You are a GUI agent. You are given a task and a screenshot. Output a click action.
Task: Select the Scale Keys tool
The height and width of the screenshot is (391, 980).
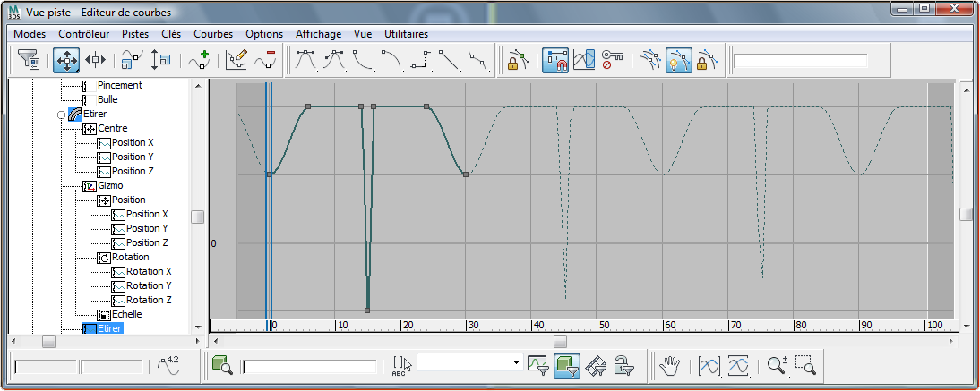[x=132, y=60]
